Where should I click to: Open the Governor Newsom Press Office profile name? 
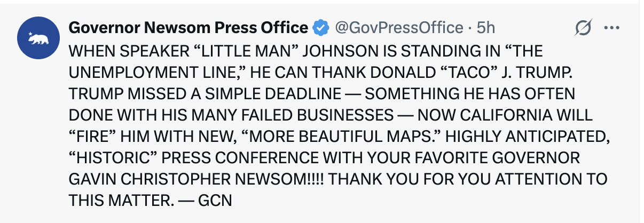(189, 28)
